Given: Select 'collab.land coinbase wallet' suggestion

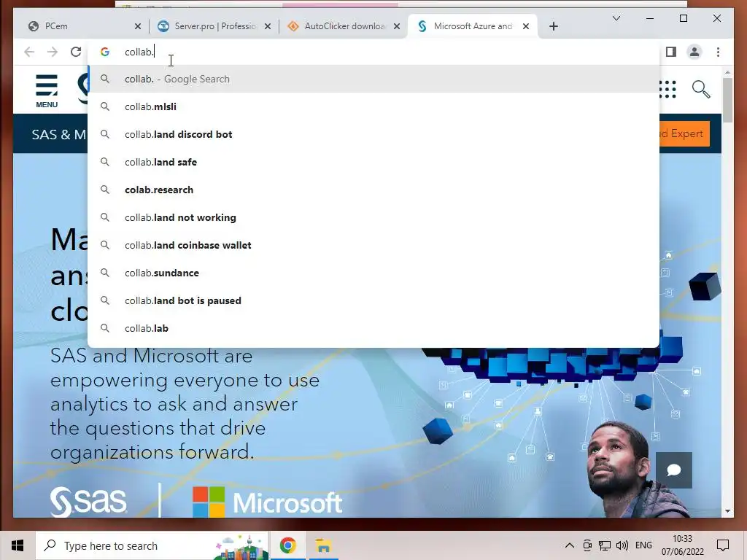Looking at the screenshot, I should (374, 245).
